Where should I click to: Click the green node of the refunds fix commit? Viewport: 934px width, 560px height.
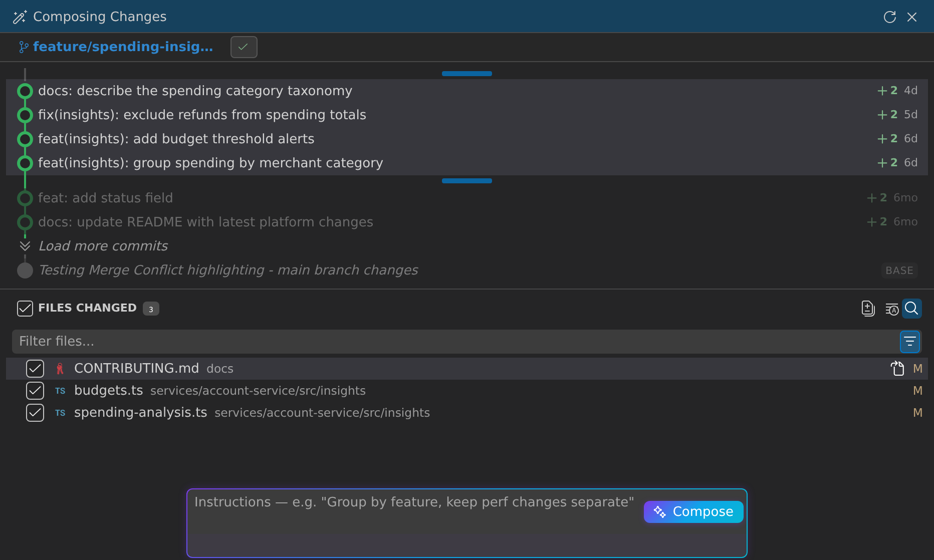coord(25,115)
